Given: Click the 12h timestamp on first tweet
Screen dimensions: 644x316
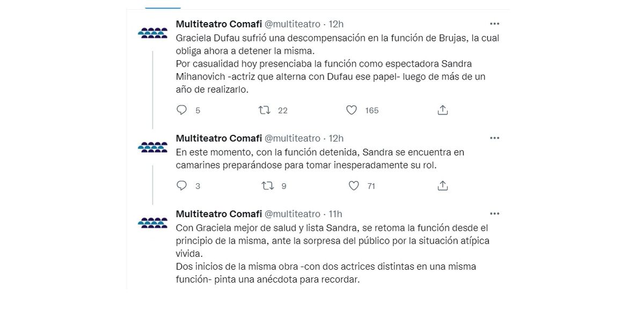Looking at the screenshot, I should pos(335,24).
